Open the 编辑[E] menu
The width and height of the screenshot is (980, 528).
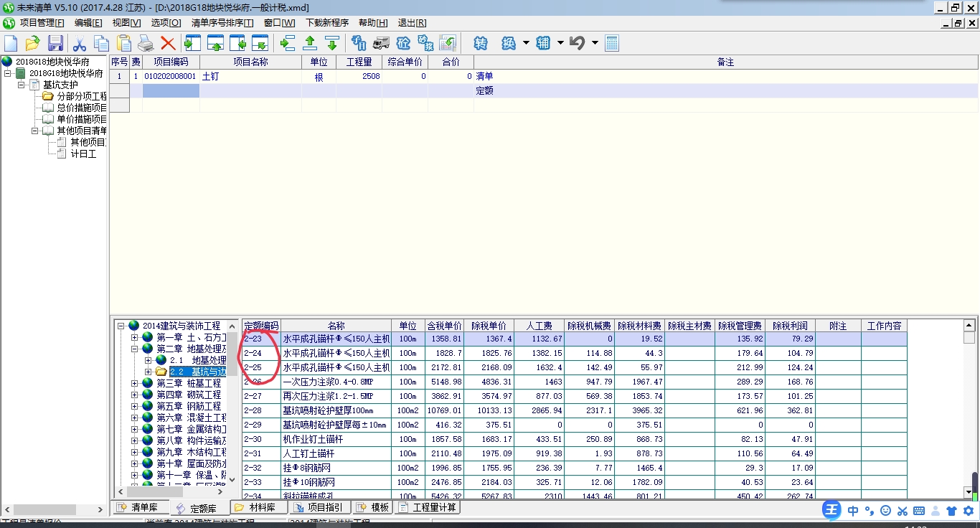[88, 23]
